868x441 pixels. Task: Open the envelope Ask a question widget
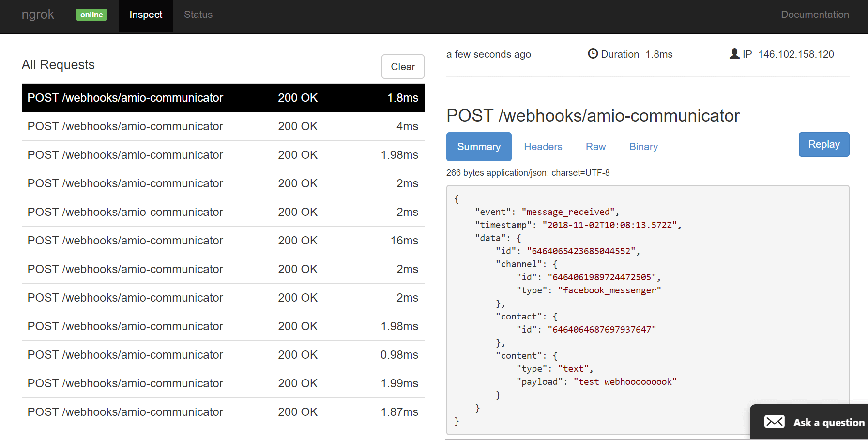pos(809,422)
